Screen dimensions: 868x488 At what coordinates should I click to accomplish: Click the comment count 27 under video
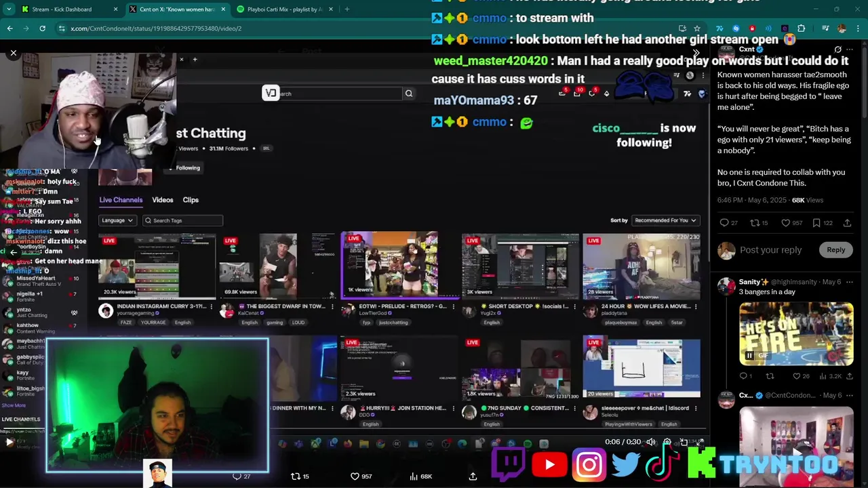click(242, 476)
